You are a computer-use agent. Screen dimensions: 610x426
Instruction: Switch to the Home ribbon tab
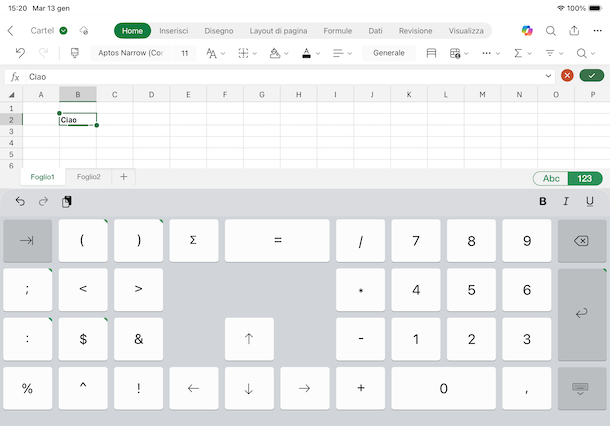click(132, 31)
